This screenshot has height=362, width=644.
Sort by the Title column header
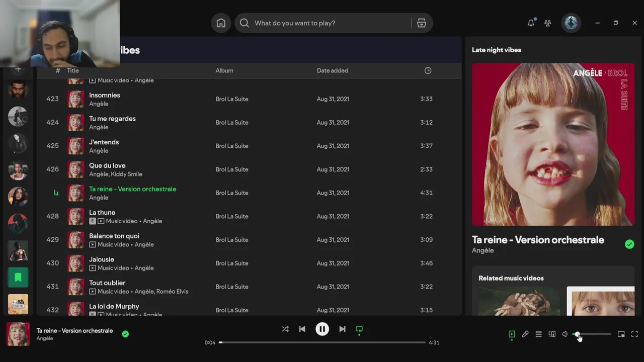[73, 70]
